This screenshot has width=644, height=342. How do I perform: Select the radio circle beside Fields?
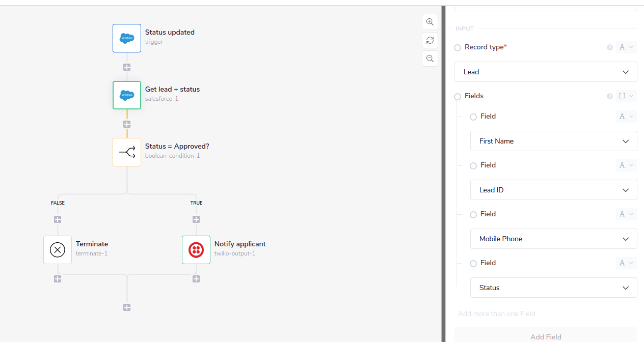point(457,96)
